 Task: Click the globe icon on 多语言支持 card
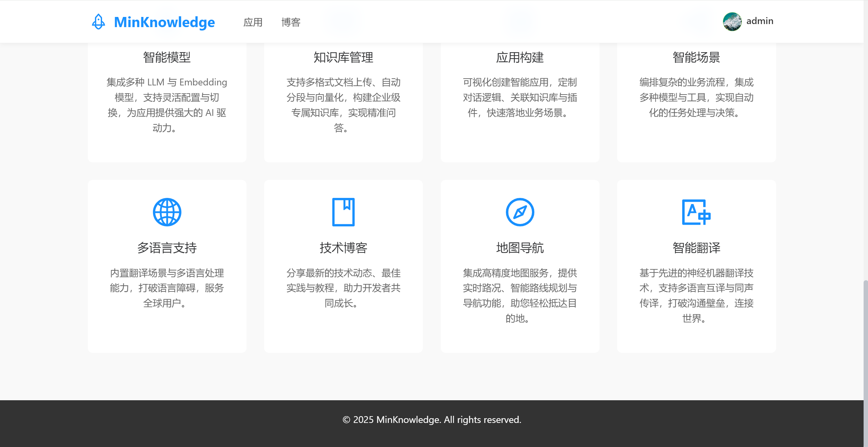(167, 212)
